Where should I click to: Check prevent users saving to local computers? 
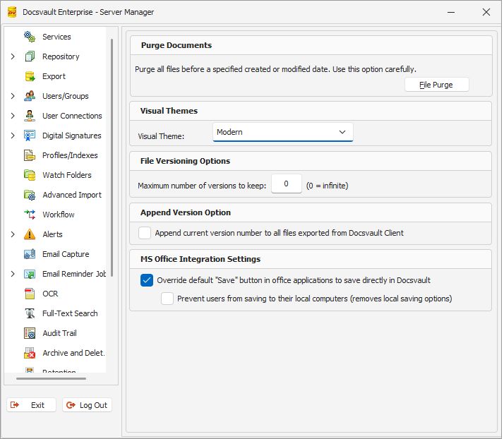(167, 299)
